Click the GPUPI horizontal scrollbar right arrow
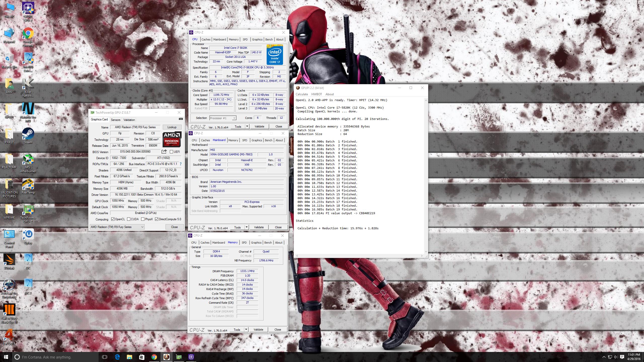Image resolution: width=644 pixels, height=362 pixels. pyautogui.click(x=422, y=256)
